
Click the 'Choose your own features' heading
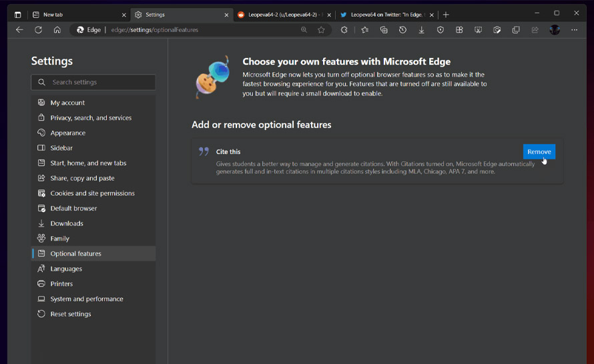[346, 61]
